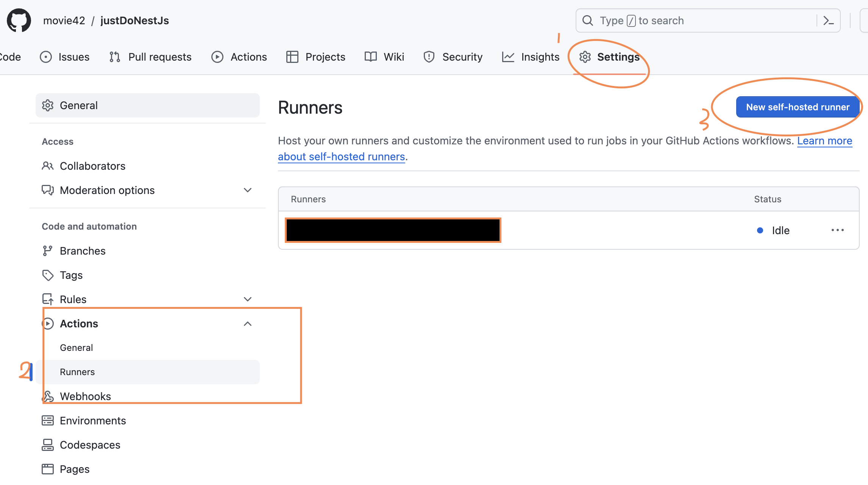The width and height of the screenshot is (868, 485).
Task: Click the Collaborators people icon
Action: pyautogui.click(x=48, y=166)
